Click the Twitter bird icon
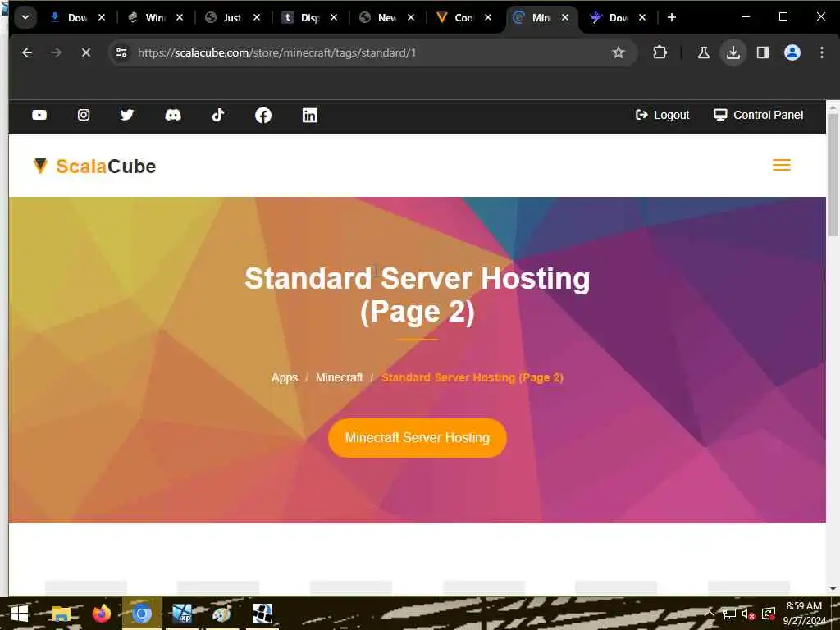This screenshot has width=840, height=630. [127, 115]
